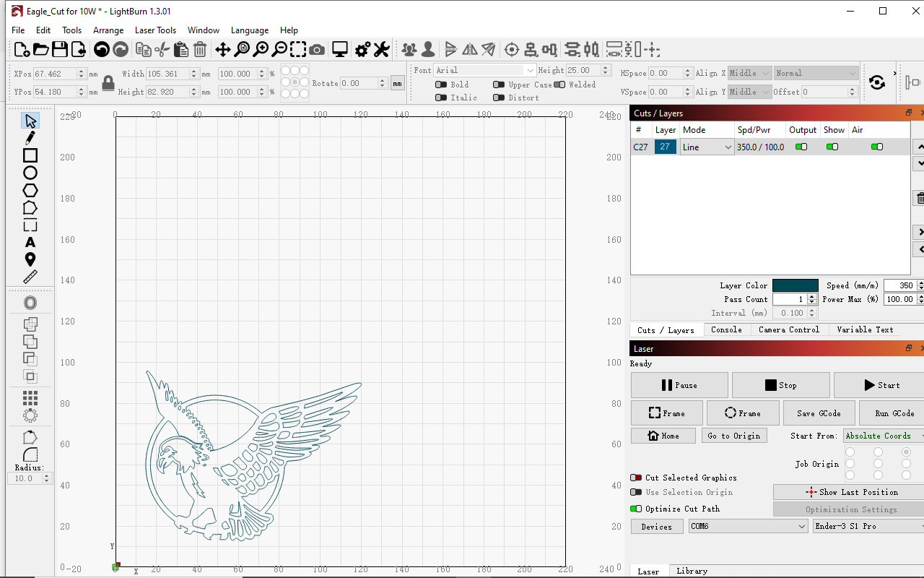Toggle Output for layer C27

pyautogui.click(x=801, y=147)
